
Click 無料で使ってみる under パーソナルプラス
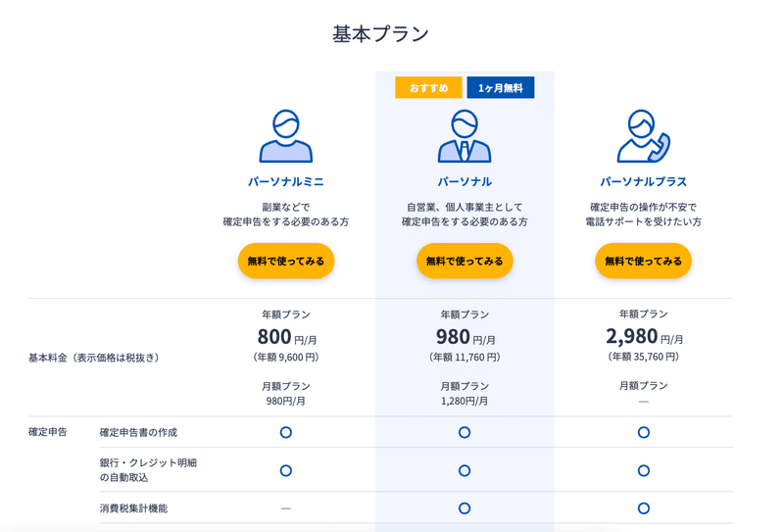click(x=643, y=261)
